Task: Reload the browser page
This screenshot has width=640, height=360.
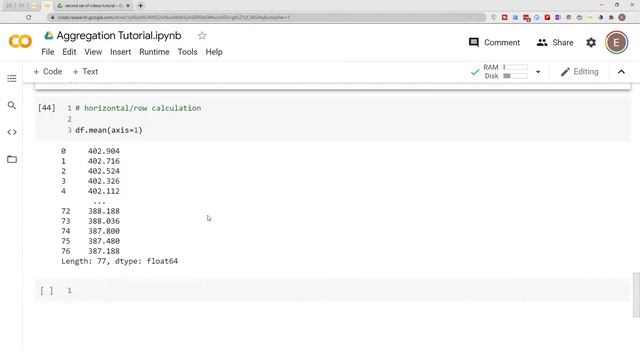Action: click(x=29, y=18)
